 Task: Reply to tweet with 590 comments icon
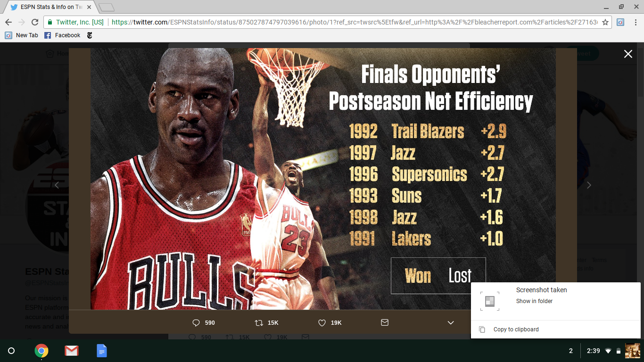click(197, 323)
